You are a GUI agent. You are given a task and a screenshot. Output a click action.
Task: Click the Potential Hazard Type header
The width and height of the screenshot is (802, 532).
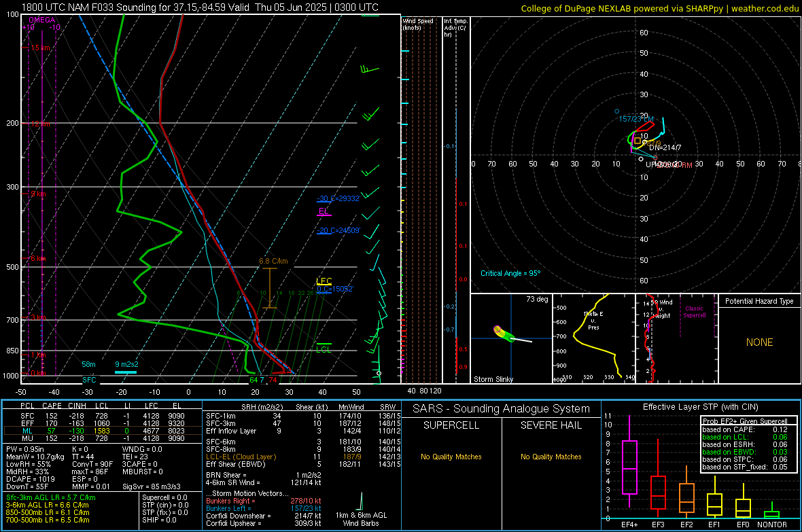click(x=759, y=301)
